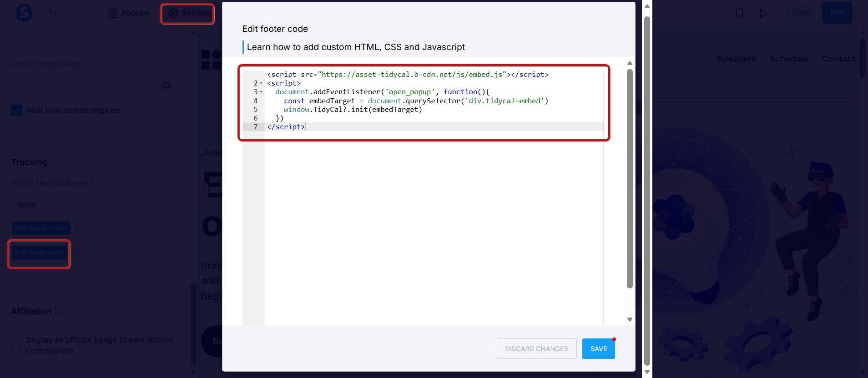Image resolution: width=868 pixels, height=378 pixels.
Task: Click the page scrollbar down arrow beside dialog
Action: point(647,372)
